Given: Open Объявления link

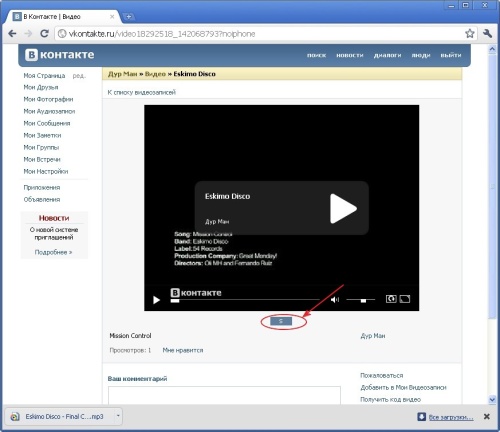Looking at the screenshot, I should coord(42,199).
